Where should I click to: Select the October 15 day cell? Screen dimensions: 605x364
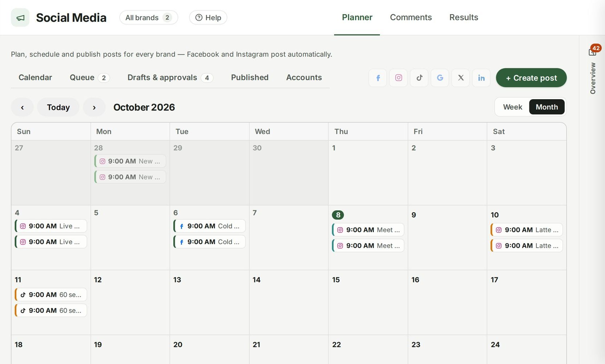[368, 303]
